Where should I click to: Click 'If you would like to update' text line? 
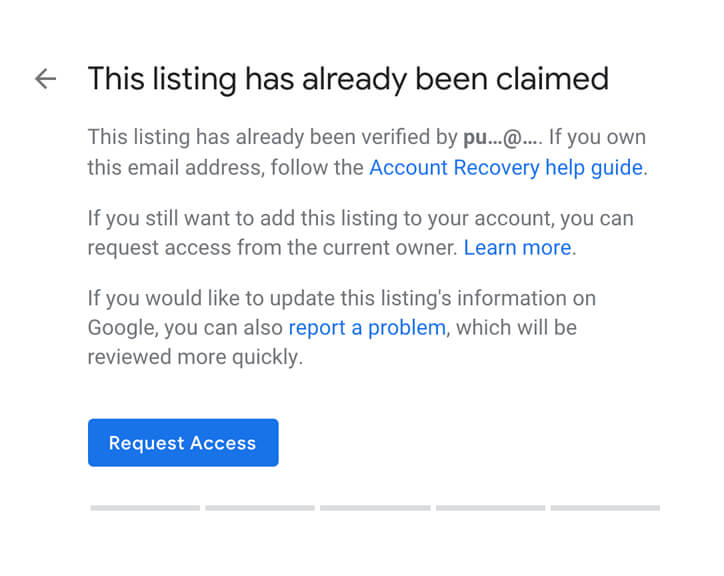tap(342, 298)
